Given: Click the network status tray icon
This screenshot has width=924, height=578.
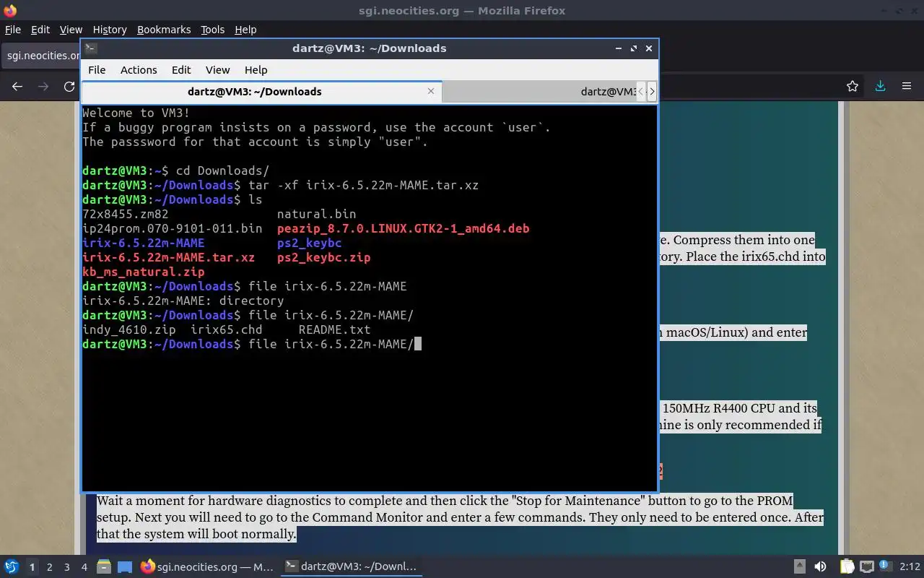Looking at the screenshot, I should tap(867, 566).
